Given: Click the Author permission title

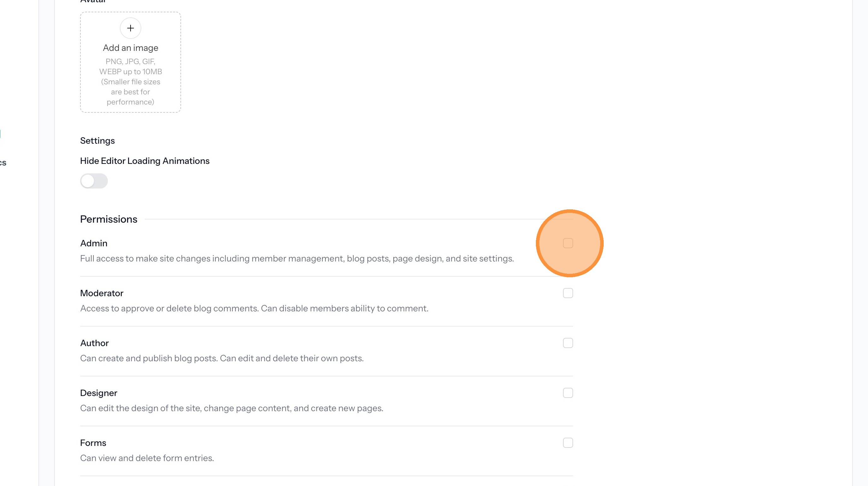Looking at the screenshot, I should click(x=94, y=343).
